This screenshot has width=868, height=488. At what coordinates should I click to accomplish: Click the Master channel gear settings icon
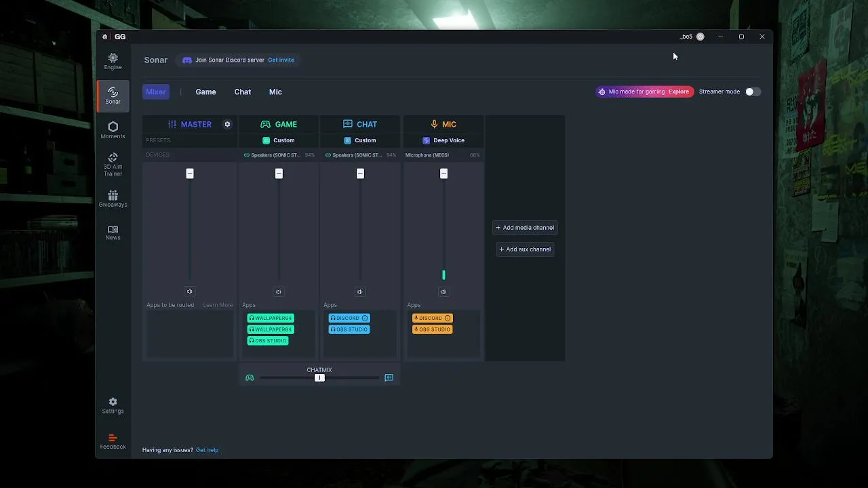[227, 124]
